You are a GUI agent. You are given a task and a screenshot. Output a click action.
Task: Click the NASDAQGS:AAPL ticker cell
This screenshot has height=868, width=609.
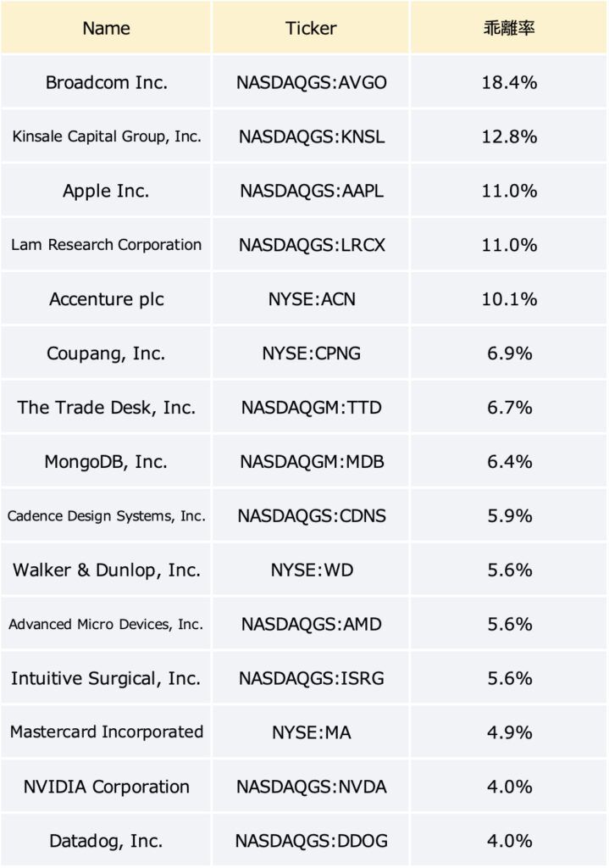point(310,191)
